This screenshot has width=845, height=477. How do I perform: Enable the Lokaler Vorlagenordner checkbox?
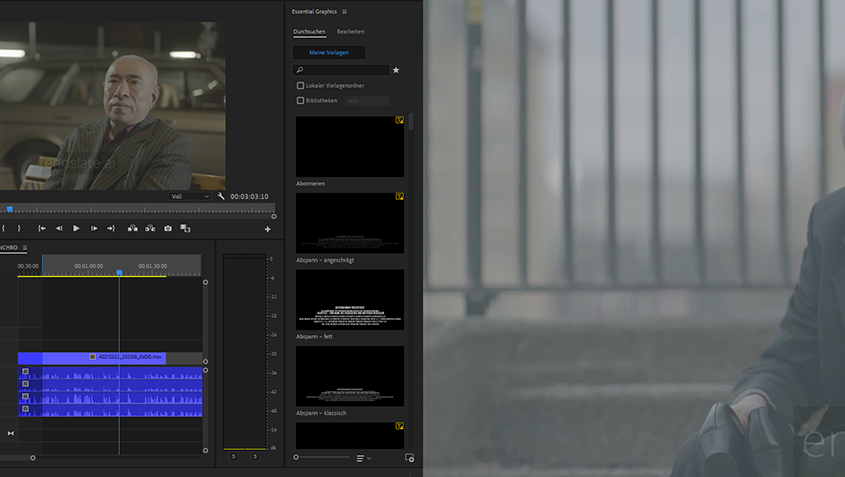(300, 86)
